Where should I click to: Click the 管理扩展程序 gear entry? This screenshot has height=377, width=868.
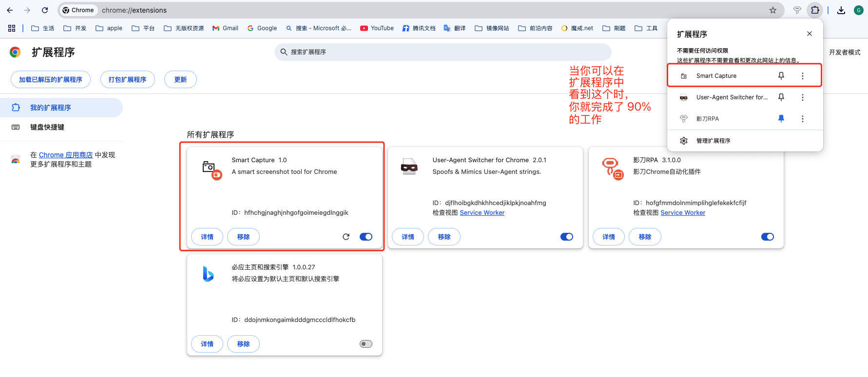(x=745, y=141)
